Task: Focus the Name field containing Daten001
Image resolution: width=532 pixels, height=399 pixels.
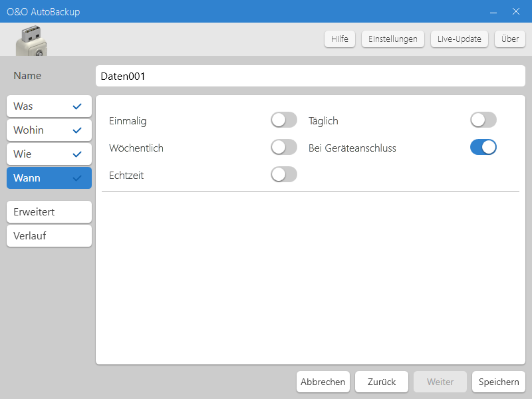Action: (311, 76)
